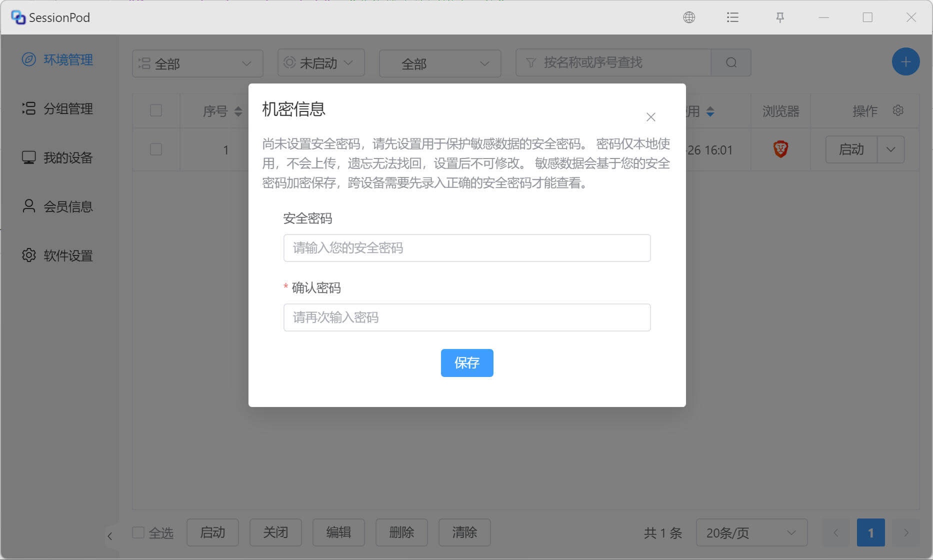Open 环境管理 in the sidebar
This screenshot has width=933, height=560.
pos(57,59)
